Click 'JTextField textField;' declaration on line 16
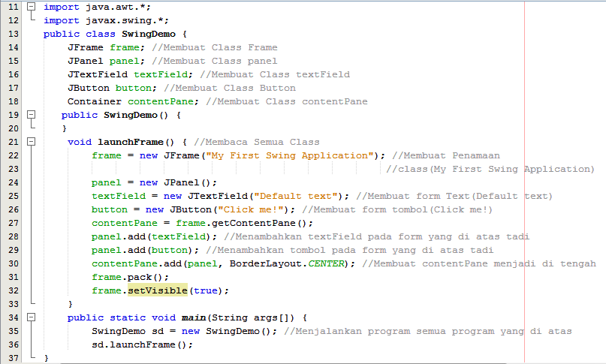The width and height of the screenshot is (606, 364). click(130, 74)
